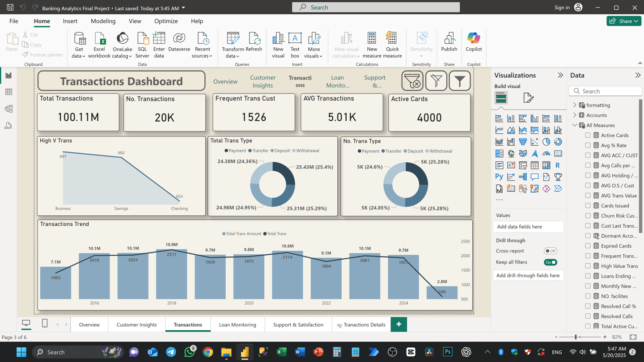Disable the Keep all filters toggle
Image resolution: width=644 pixels, height=362 pixels.
tap(551, 262)
